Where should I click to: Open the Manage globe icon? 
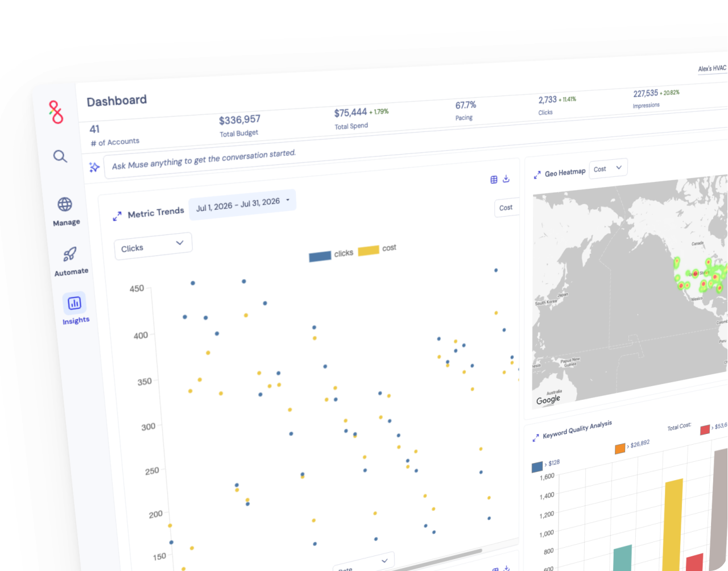tap(65, 204)
